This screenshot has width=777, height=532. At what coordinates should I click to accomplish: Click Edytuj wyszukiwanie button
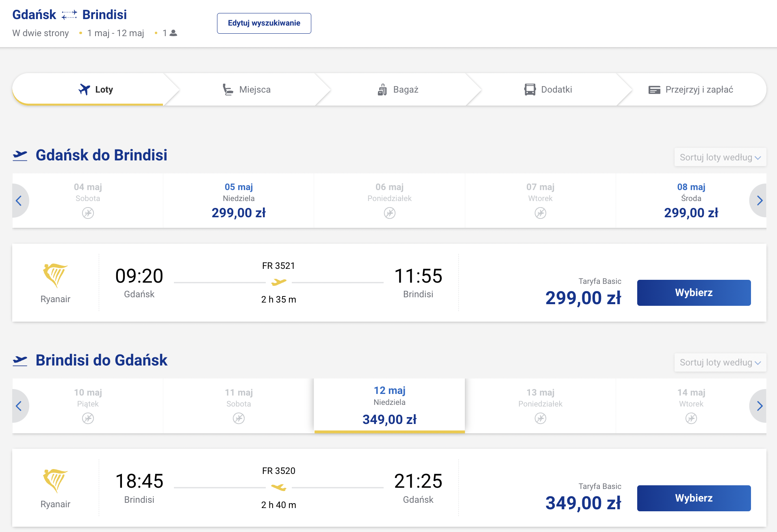coord(264,23)
